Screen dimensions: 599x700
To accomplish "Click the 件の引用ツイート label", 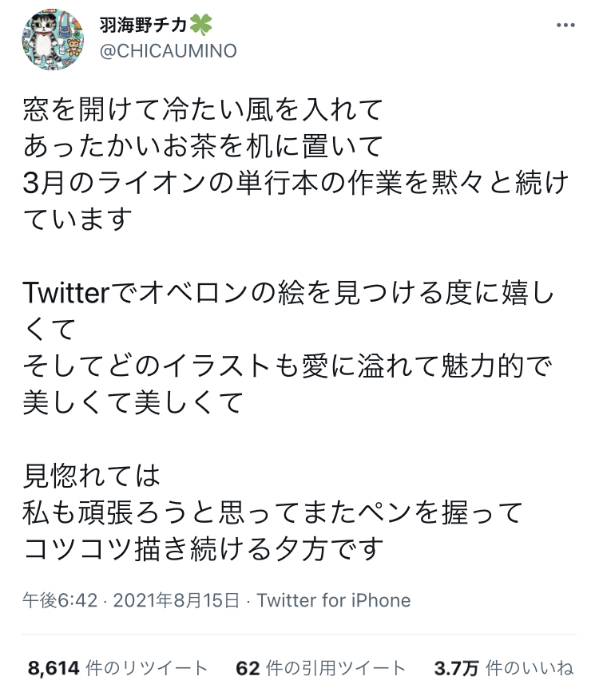I will [x=338, y=668].
